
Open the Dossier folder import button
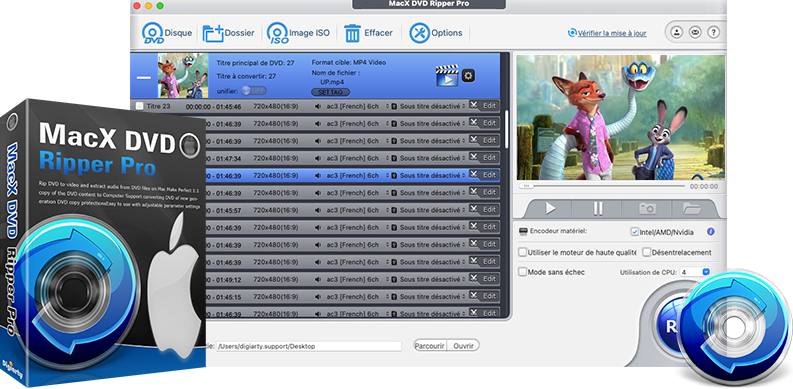[x=228, y=33]
